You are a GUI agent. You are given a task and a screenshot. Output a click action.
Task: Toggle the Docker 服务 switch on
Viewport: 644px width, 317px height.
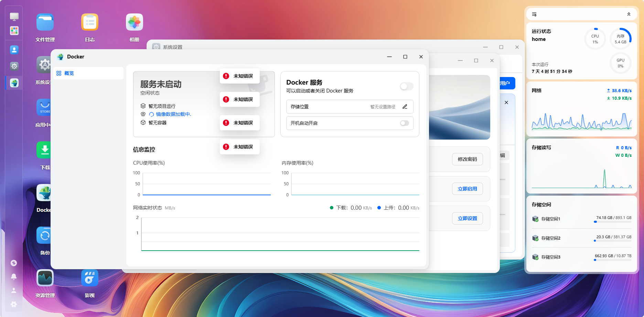(x=406, y=86)
